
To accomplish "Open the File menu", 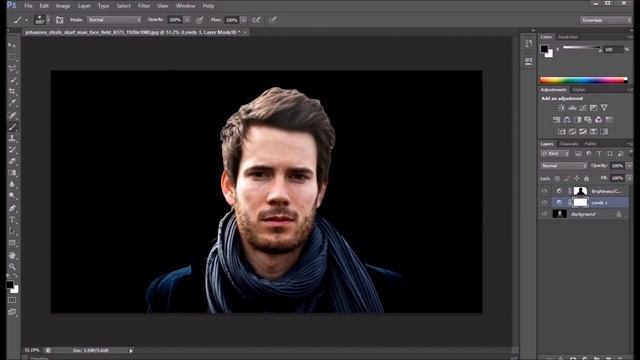I will [28, 6].
